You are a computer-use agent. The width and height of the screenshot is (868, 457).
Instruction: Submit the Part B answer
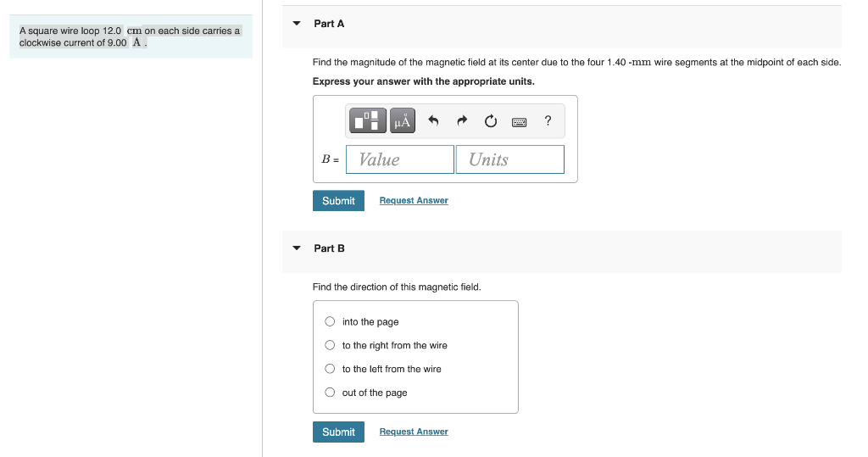pos(339,432)
